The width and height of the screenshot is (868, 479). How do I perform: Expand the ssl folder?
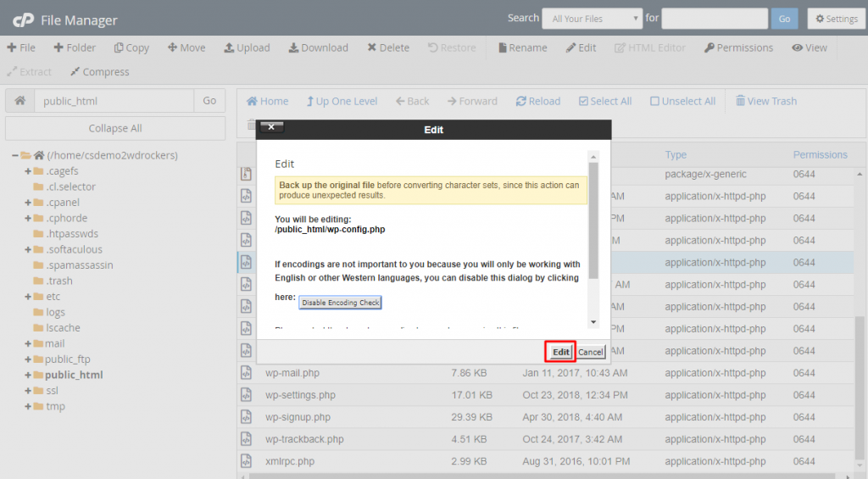[28, 391]
